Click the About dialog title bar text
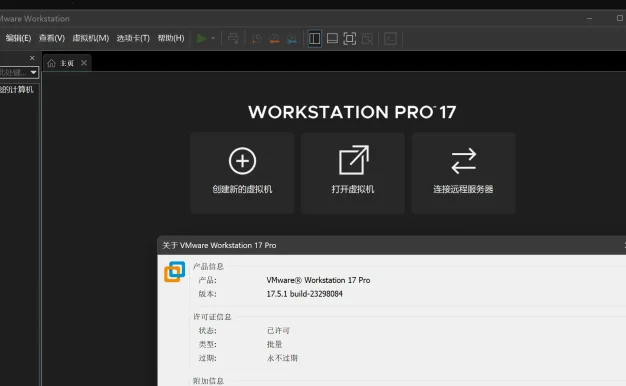This screenshot has width=626, height=386. (219, 245)
